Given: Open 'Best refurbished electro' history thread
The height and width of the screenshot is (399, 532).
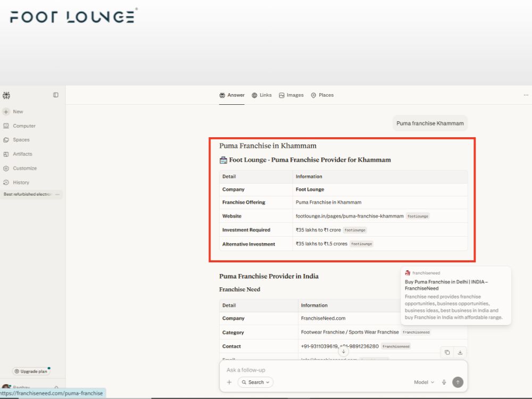Looking at the screenshot, I should [27, 194].
